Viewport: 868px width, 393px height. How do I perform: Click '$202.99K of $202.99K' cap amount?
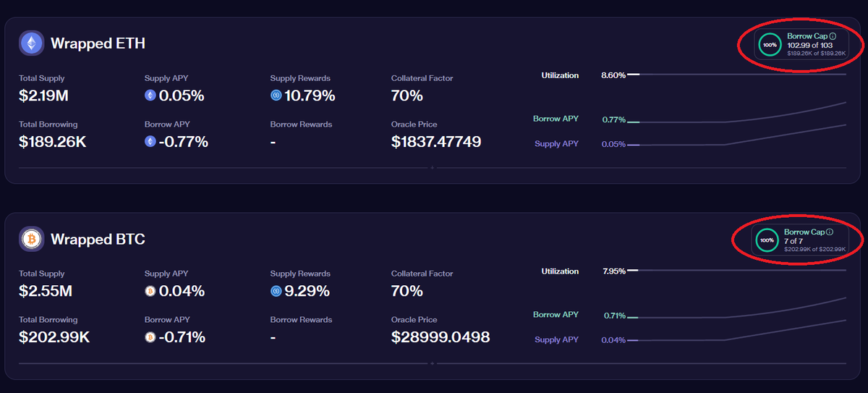coord(814,249)
